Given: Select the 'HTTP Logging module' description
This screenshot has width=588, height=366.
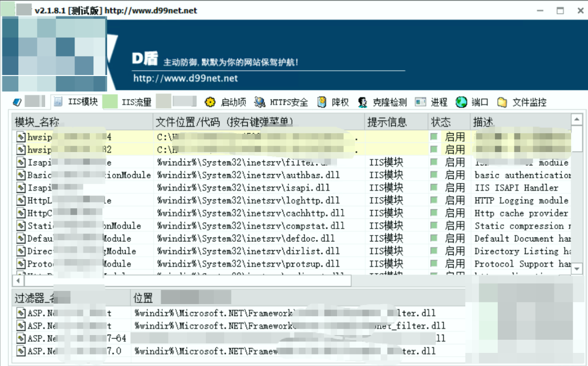Looking at the screenshot, I should tap(521, 200).
